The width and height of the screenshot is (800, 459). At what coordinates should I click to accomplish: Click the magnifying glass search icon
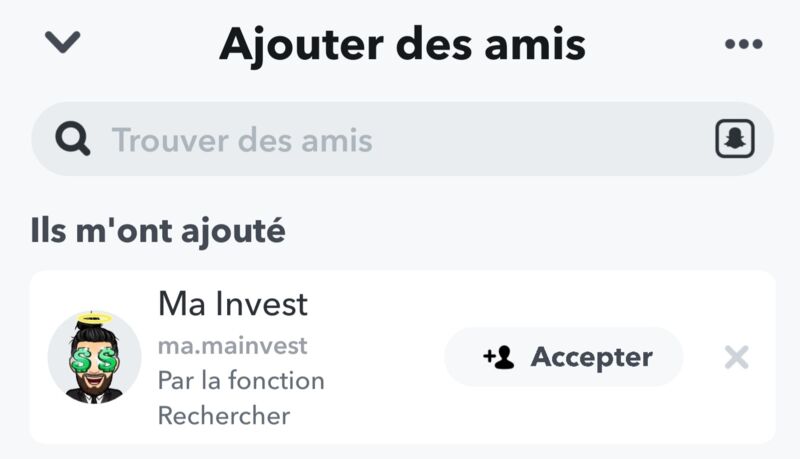72,140
